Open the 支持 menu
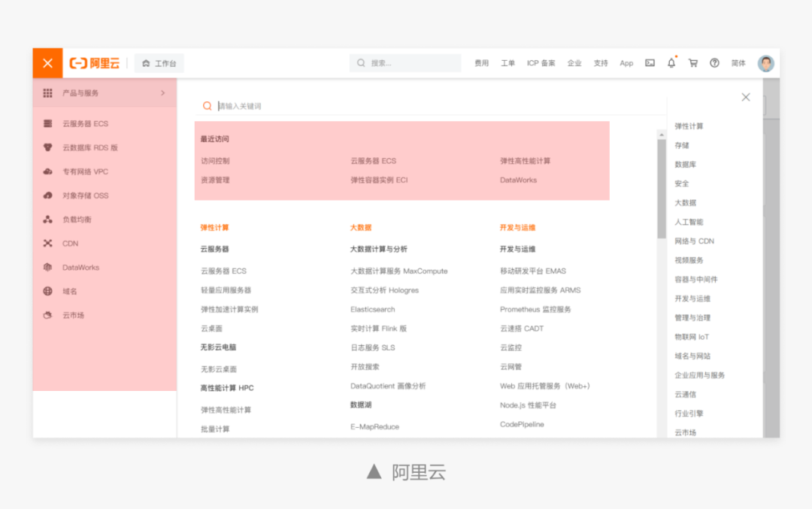 (x=601, y=63)
